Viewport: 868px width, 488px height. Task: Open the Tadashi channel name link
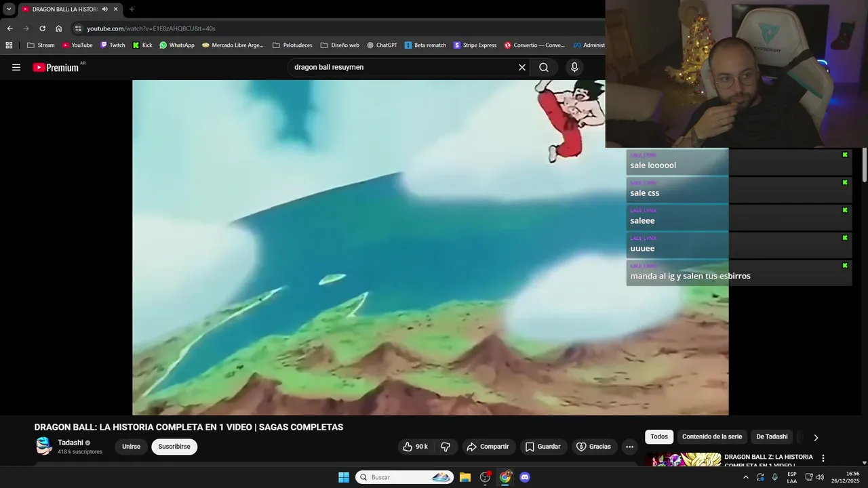tap(71, 443)
